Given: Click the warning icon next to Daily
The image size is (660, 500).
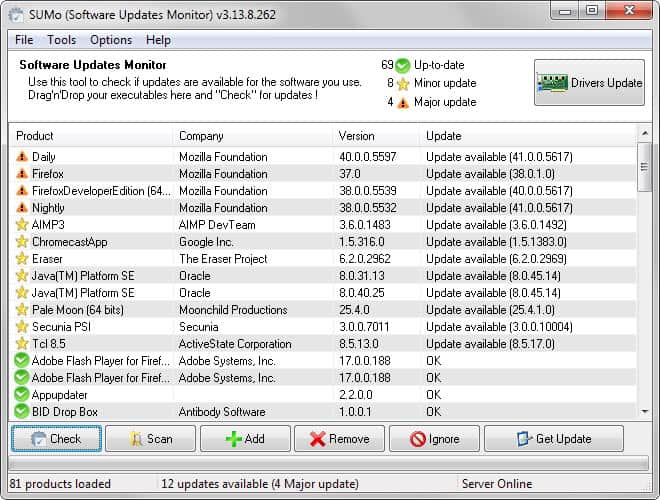Looking at the screenshot, I should (x=21, y=157).
